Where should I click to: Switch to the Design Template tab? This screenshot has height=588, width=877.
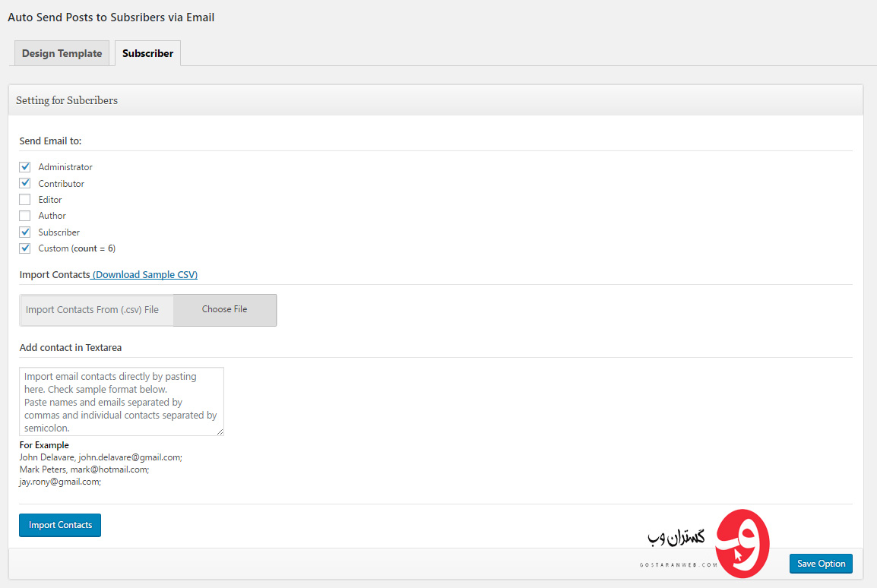(62, 53)
